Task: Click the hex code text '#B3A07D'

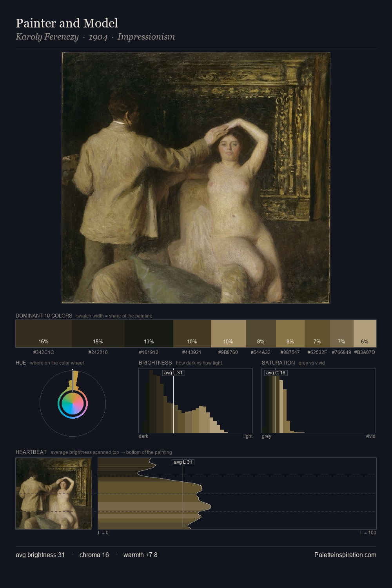Action: (365, 352)
